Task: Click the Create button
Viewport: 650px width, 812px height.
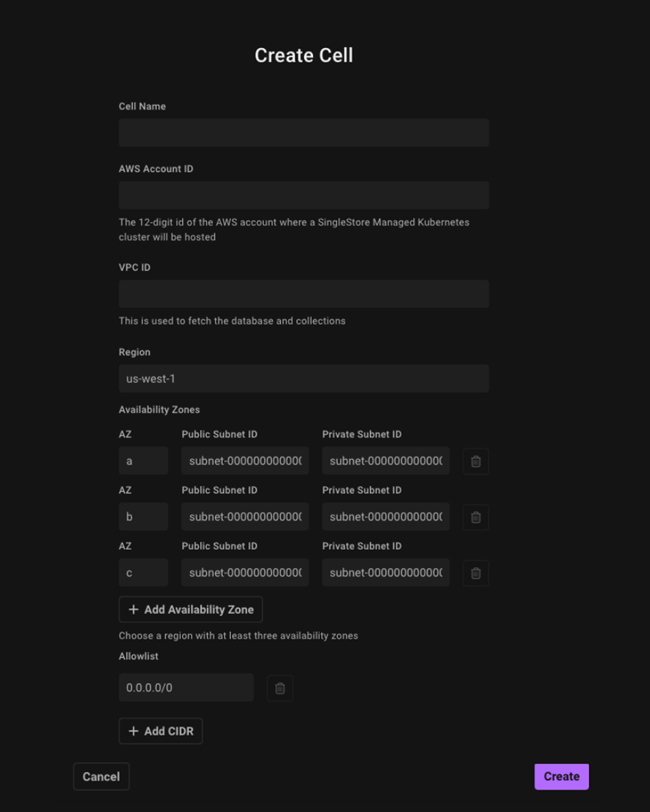Action: [x=562, y=776]
